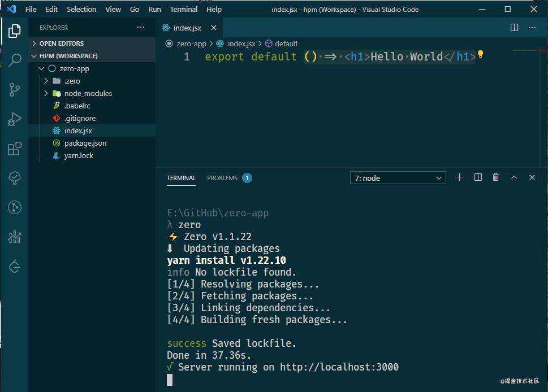This screenshot has width=548, height=392.
Task: Split the editor to the right
Action: tap(514, 28)
